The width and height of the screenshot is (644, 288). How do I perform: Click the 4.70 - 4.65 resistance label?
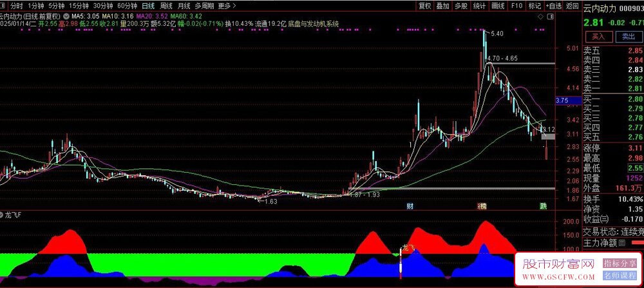pos(502,59)
